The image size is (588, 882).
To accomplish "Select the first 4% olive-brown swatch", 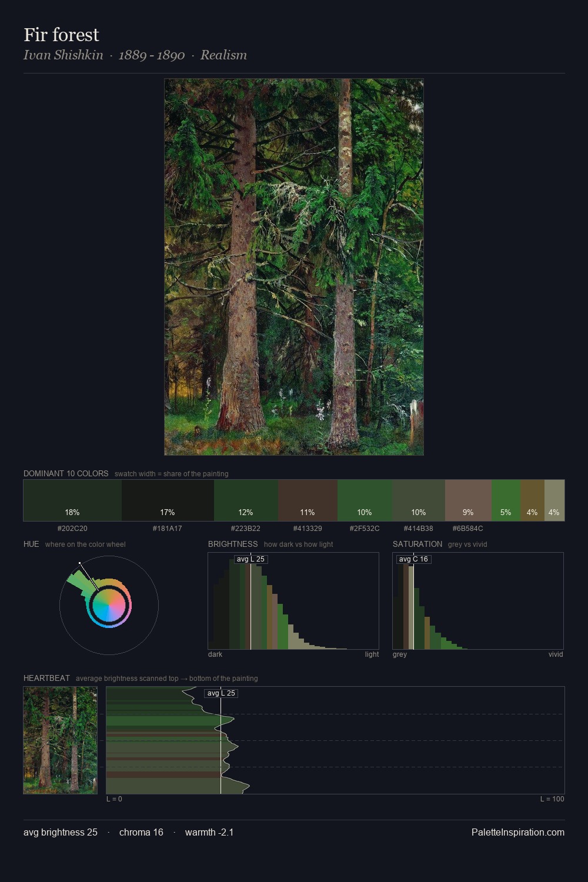I will point(532,500).
